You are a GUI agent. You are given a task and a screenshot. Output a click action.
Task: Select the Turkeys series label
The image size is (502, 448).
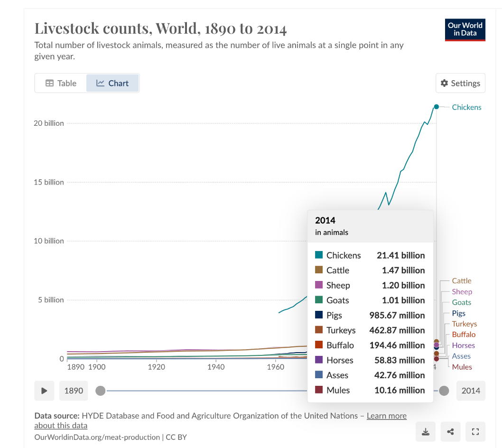pos(464,324)
